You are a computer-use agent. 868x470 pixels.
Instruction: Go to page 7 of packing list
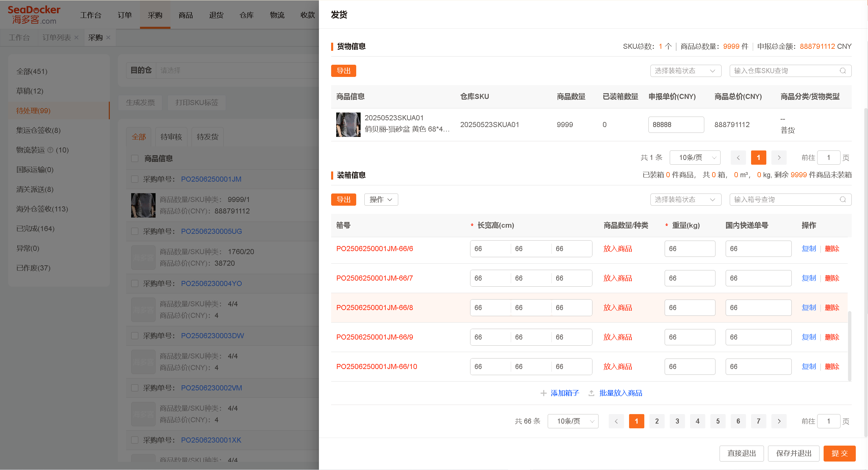(759, 421)
